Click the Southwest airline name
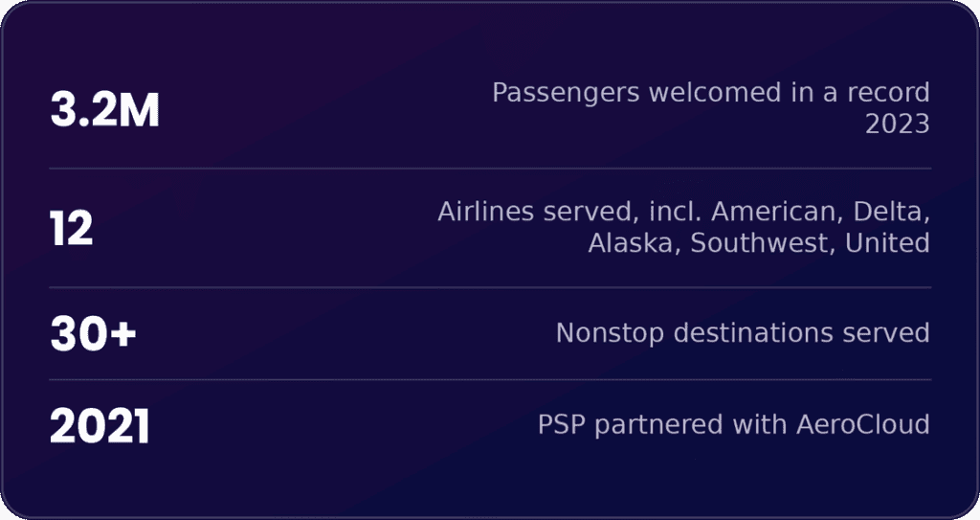 (x=763, y=243)
